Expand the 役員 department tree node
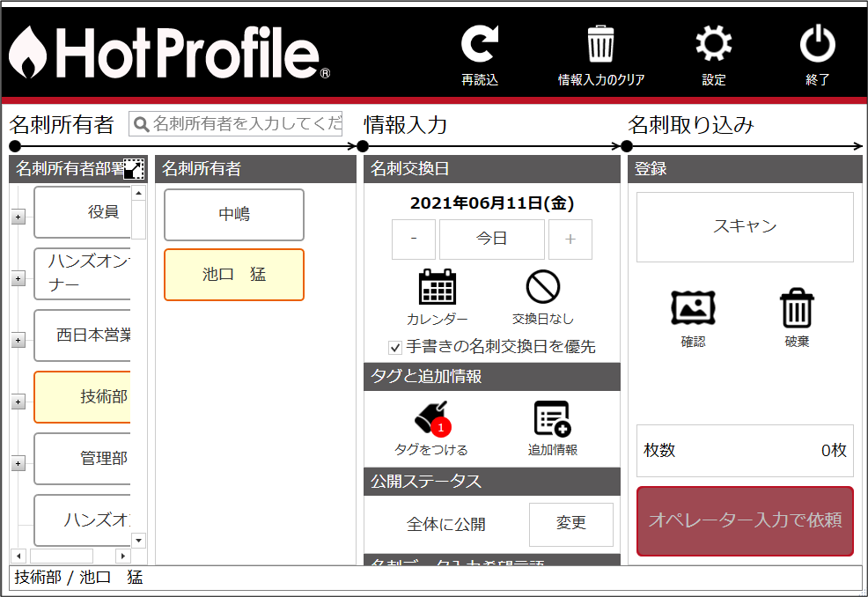 tap(18, 217)
